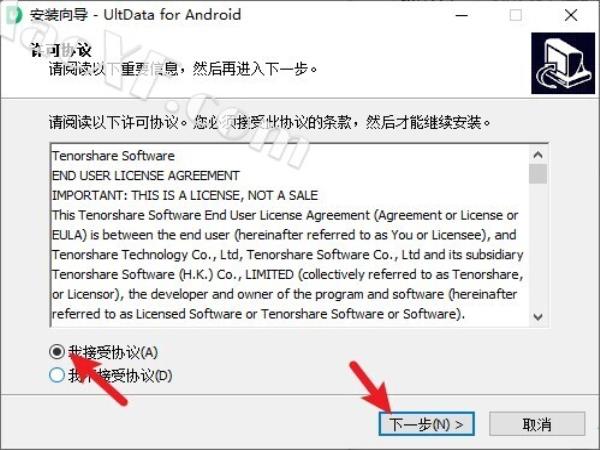Select 我不接受协议(D) radio button
The width and height of the screenshot is (600, 450).
pos(57,375)
